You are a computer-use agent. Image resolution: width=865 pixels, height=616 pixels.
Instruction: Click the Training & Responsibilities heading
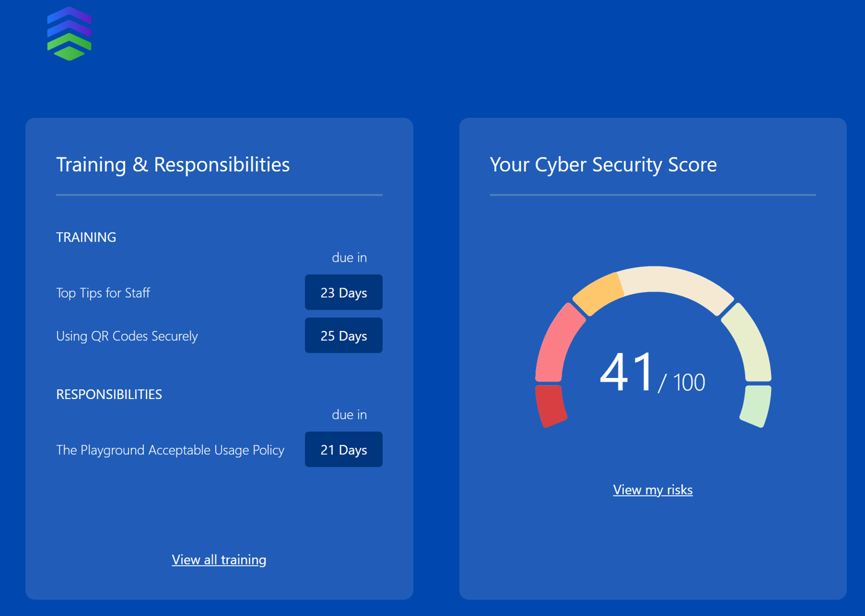tap(173, 165)
